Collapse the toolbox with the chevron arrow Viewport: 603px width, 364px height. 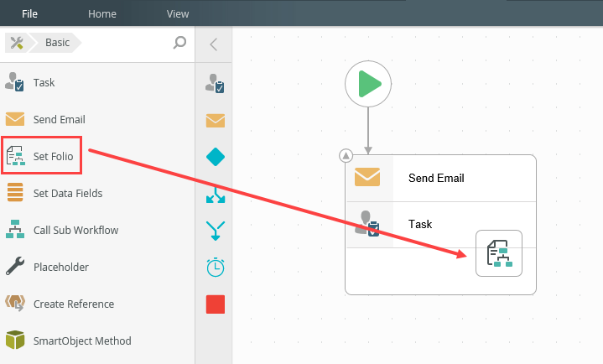pos(214,44)
